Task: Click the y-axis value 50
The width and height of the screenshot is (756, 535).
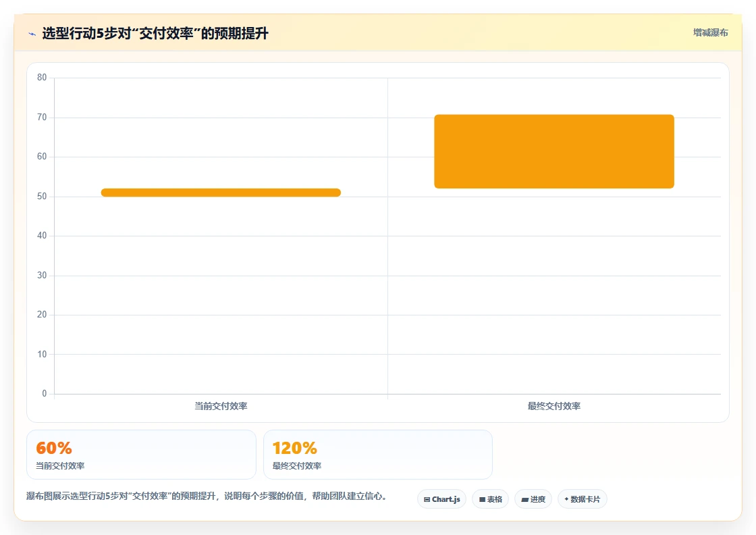Action: click(42, 197)
